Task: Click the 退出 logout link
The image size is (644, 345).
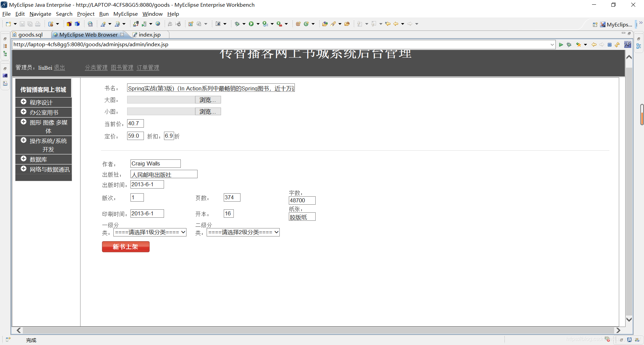Action: pyautogui.click(x=59, y=68)
